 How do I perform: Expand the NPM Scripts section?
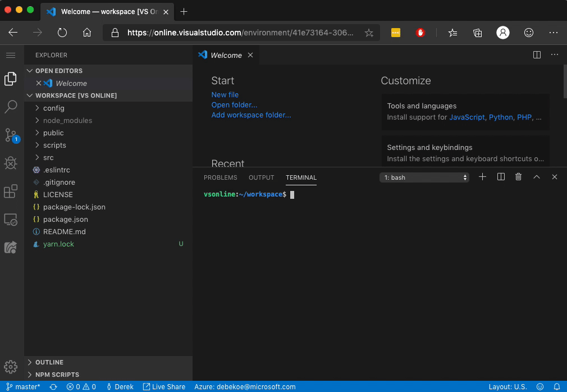tap(108, 374)
